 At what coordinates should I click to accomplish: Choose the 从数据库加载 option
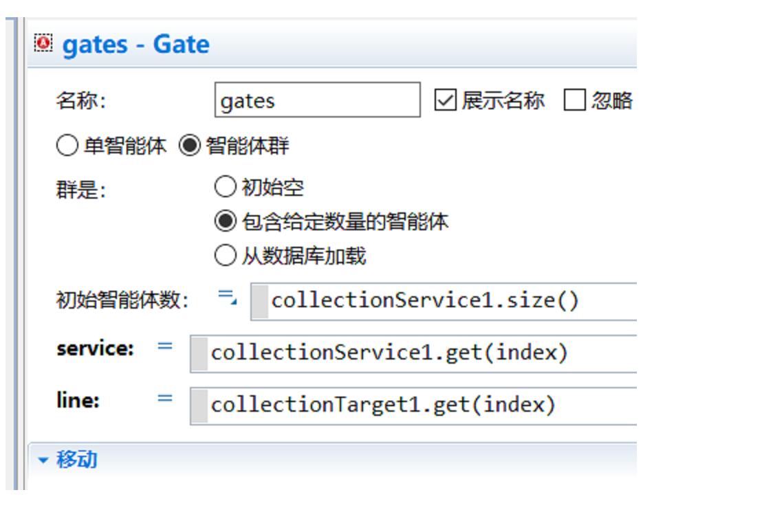tap(225, 256)
